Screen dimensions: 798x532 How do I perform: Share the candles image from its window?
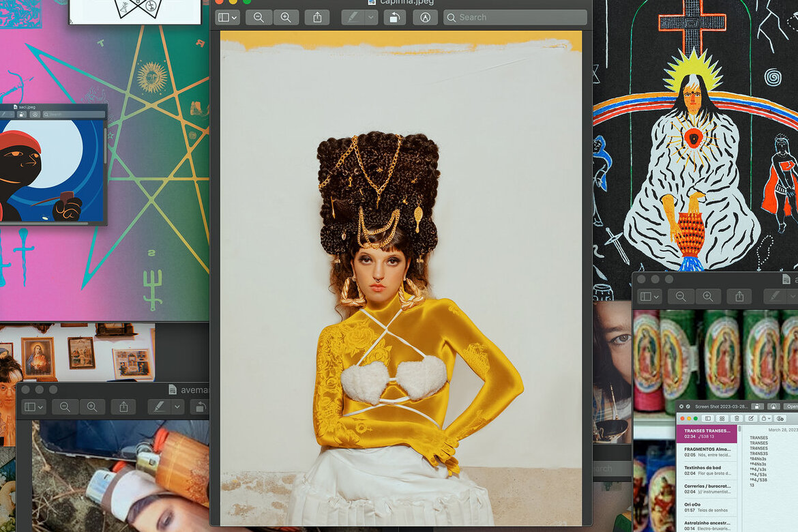point(739,296)
